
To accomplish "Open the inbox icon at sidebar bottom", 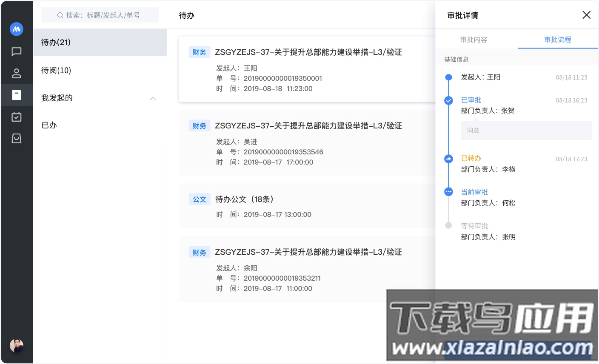I will (x=17, y=138).
